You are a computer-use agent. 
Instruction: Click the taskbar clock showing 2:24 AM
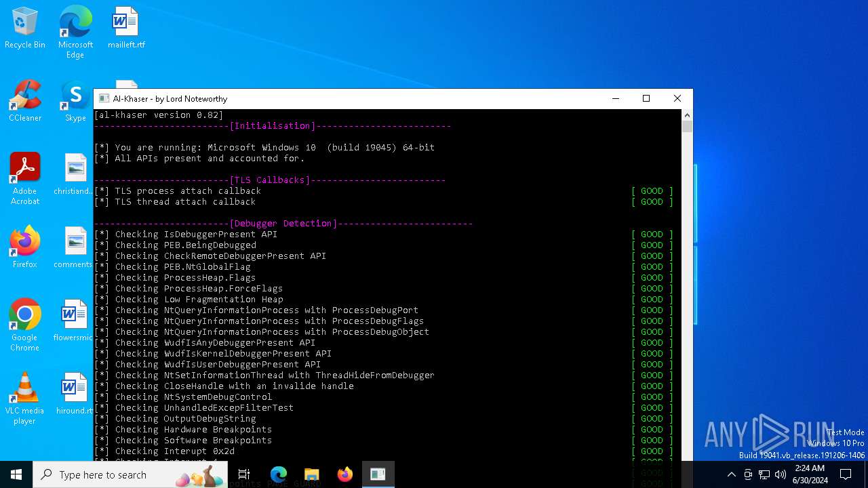pyautogui.click(x=810, y=474)
